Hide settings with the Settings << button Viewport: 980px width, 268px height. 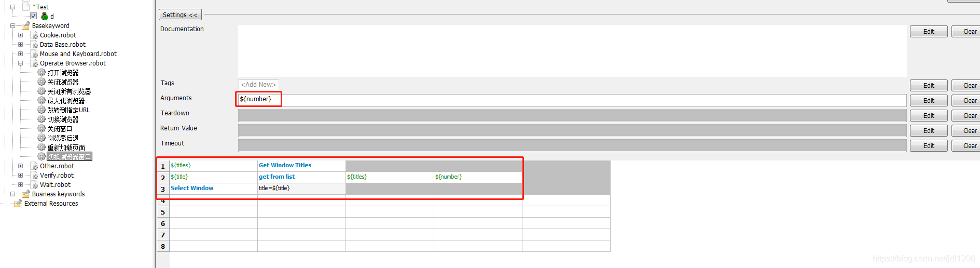coord(180,15)
